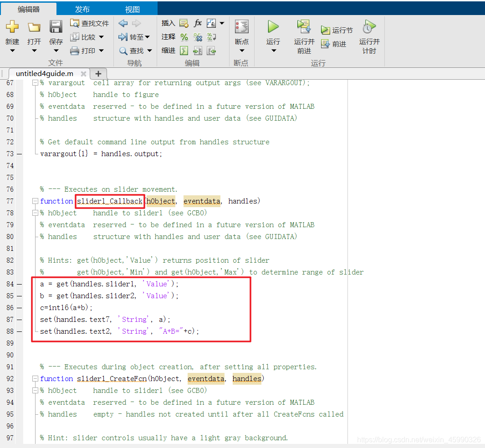This screenshot has height=448, width=485.
Task: Open the dropdown arrow under 打开
Action: pos(34,51)
